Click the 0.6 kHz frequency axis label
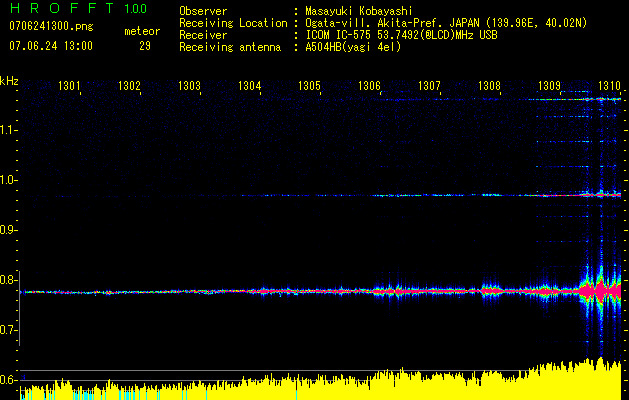 click(x=9, y=380)
